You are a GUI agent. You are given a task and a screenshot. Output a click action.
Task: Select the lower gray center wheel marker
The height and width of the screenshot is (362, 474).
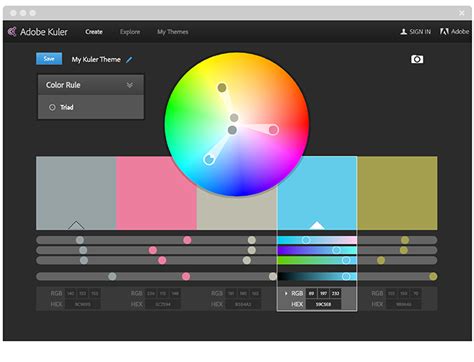[x=232, y=130]
